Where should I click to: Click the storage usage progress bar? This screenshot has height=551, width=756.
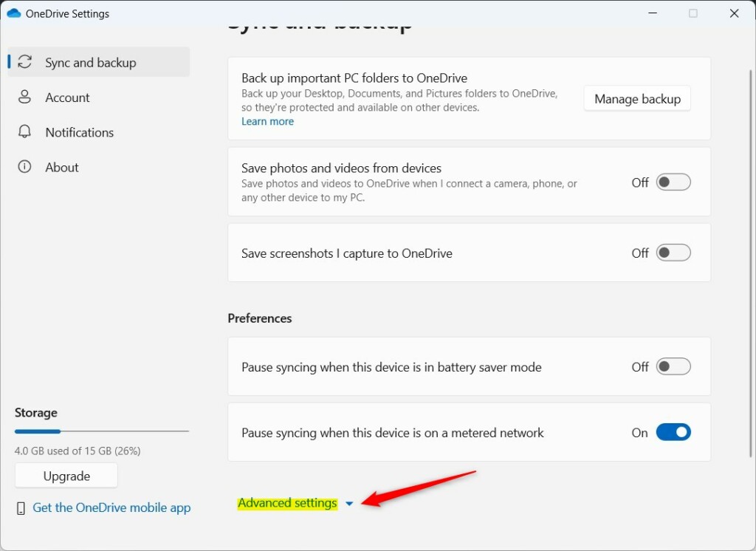(102, 431)
